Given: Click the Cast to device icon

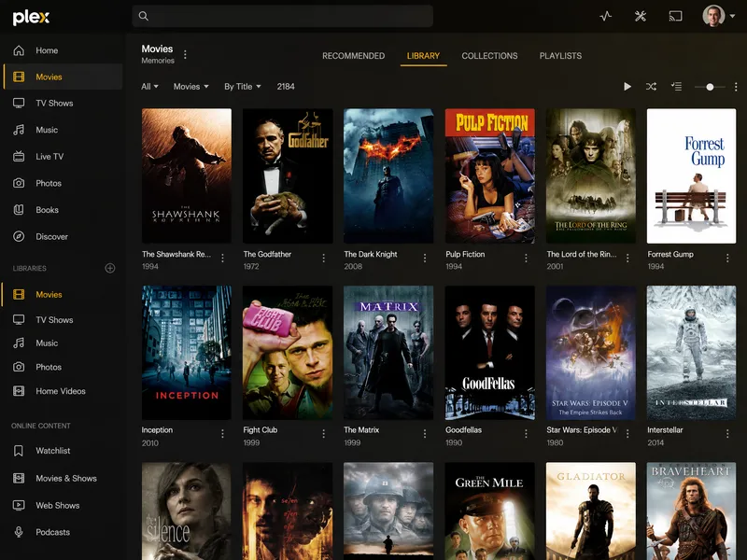Looking at the screenshot, I should [x=675, y=16].
